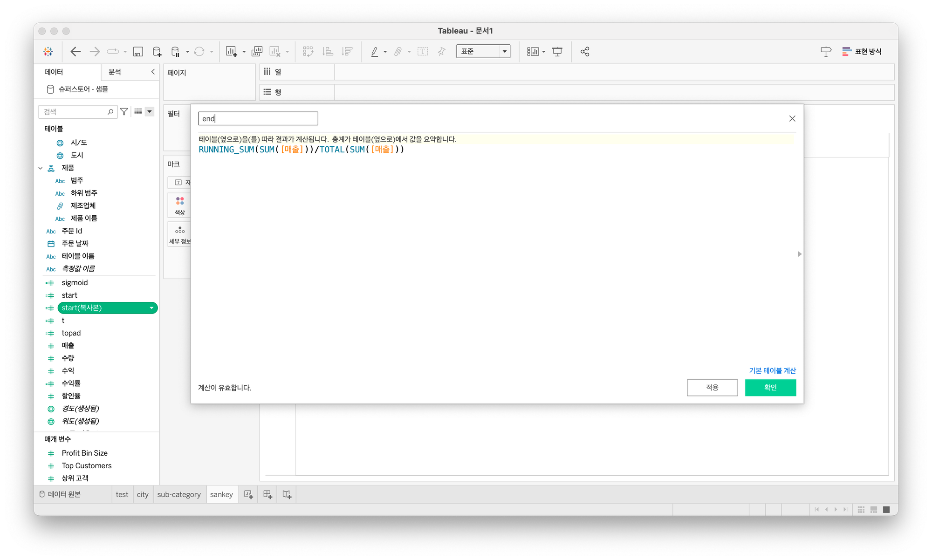Click the sort descending icon
Screen dimensions: 932x560
pyautogui.click(x=347, y=52)
